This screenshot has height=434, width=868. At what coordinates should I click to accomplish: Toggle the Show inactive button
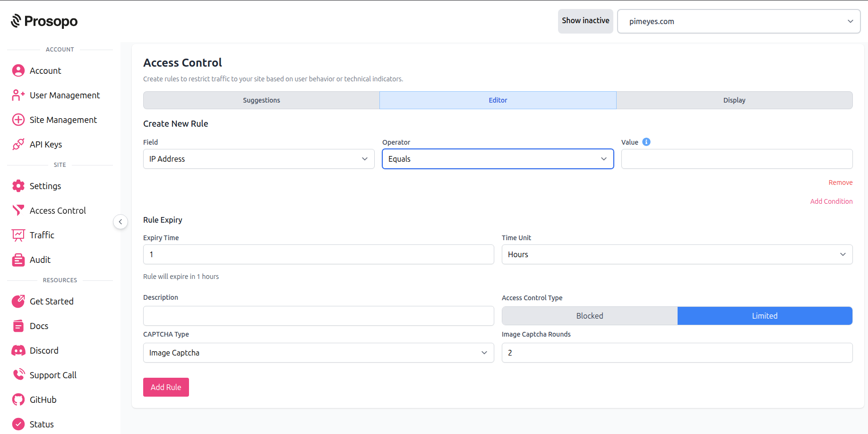pyautogui.click(x=585, y=21)
